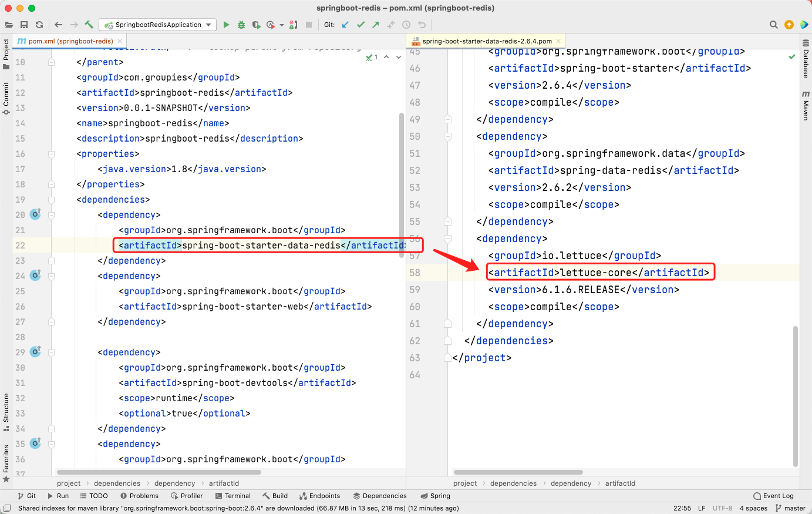Collapse the dependency block at line 20
The height and width of the screenshot is (514, 812).
(51, 215)
